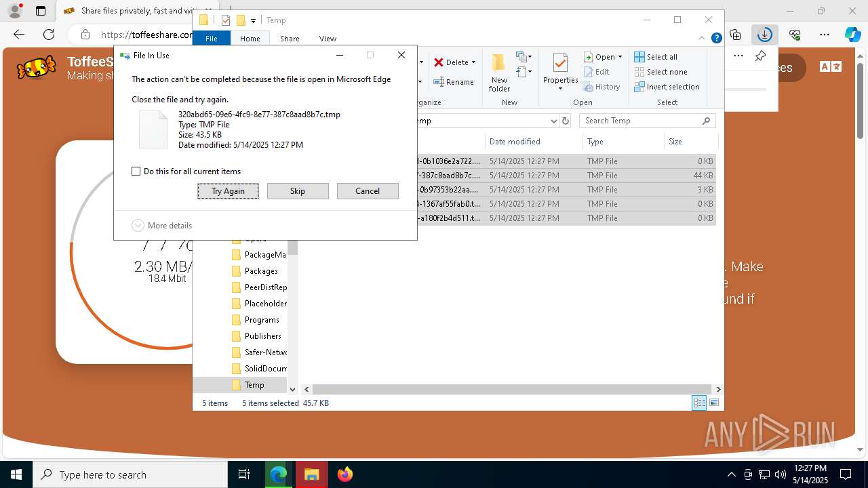Select the Temp folder in tree
Image resolution: width=868 pixels, height=488 pixels.
[x=248, y=385]
